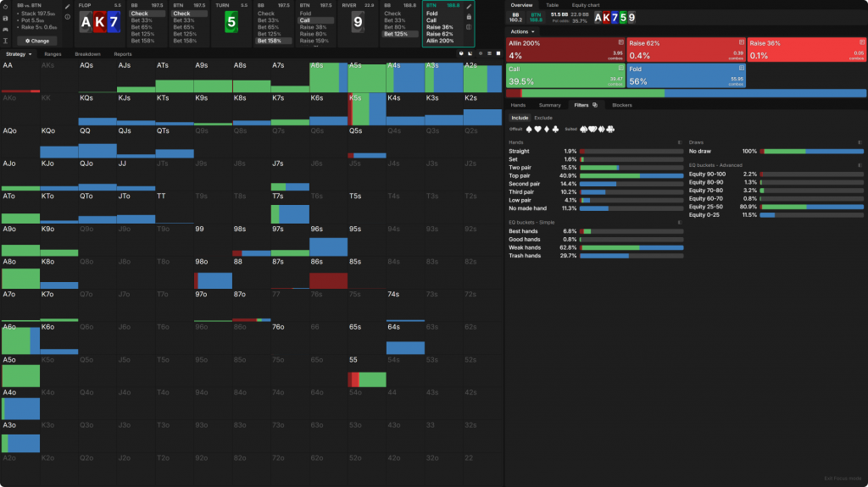Toggle the offsuit diamond filter

click(x=547, y=129)
